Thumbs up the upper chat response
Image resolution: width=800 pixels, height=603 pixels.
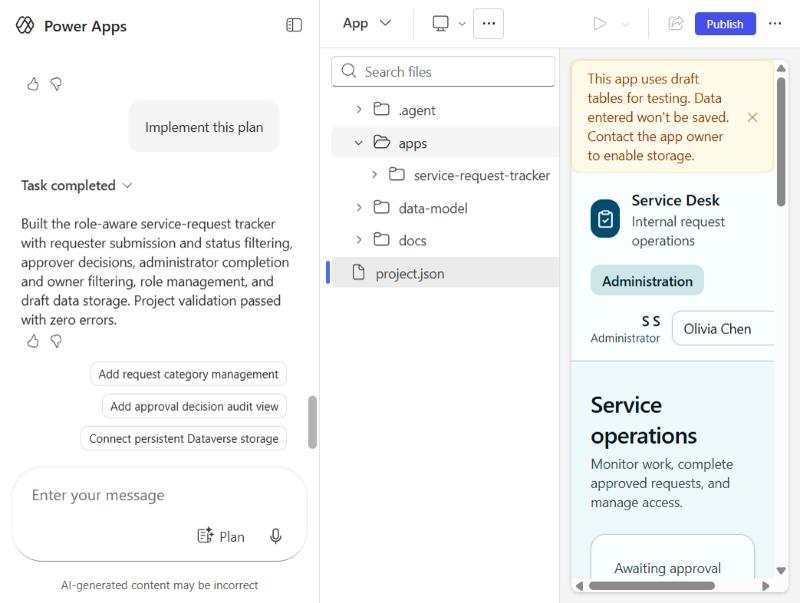pos(33,84)
